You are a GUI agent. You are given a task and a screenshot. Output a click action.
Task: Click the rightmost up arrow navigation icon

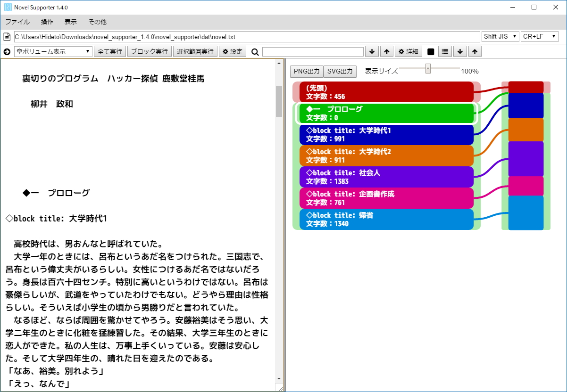coord(475,51)
